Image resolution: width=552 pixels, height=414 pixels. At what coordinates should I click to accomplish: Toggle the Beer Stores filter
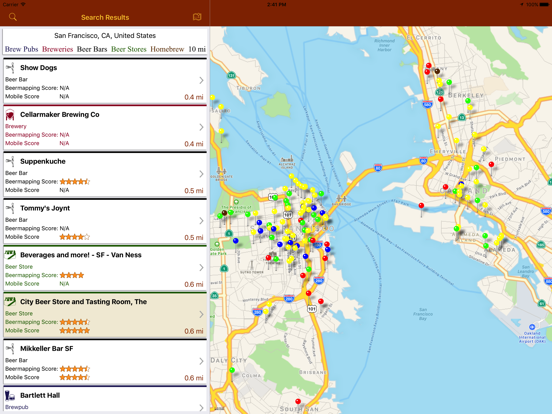point(128,49)
